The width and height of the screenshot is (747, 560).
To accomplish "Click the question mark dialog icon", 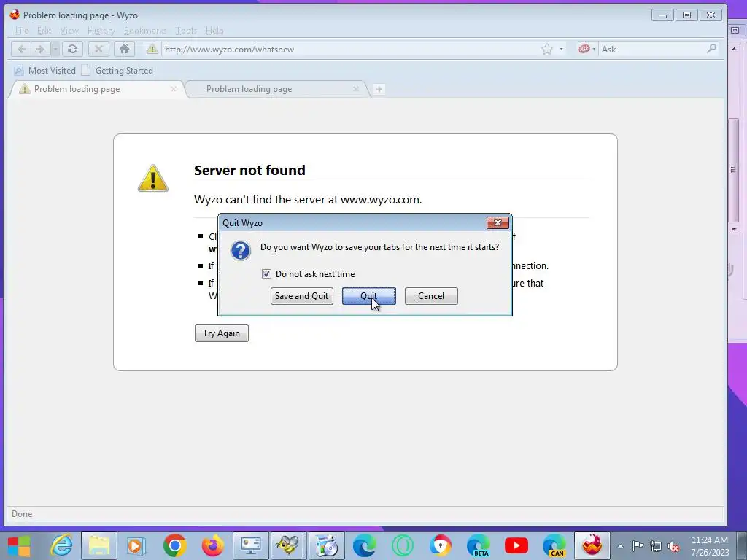I will pos(241,250).
